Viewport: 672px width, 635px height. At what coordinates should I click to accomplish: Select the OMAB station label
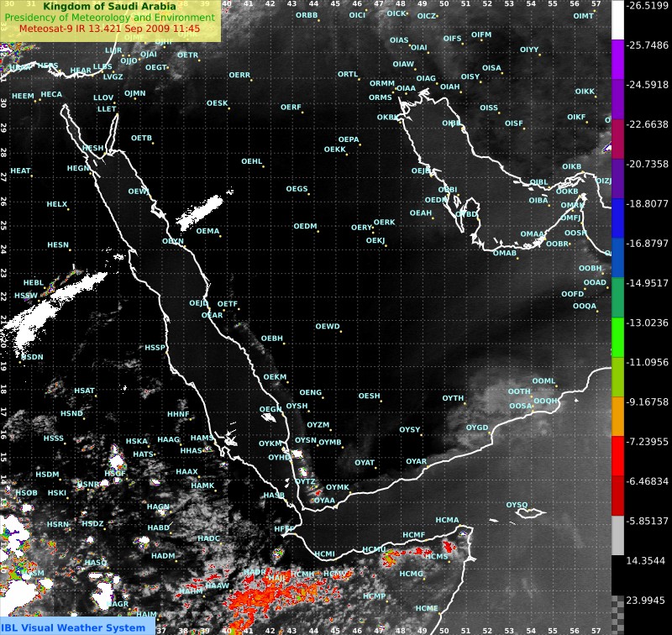tap(505, 253)
